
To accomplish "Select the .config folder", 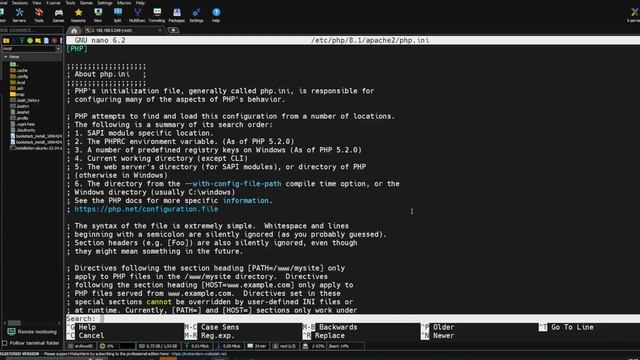I will click(19, 76).
